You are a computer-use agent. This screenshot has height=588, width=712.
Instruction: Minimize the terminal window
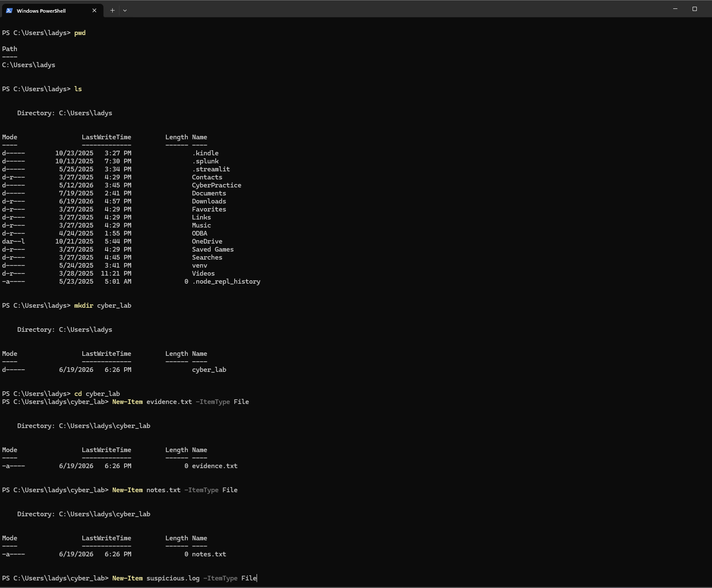[x=675, y=9]
